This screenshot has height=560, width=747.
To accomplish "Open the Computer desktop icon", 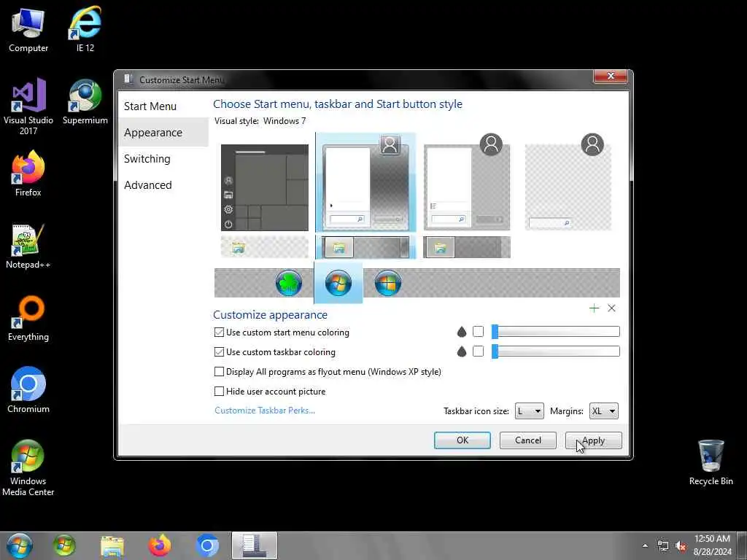I will [x=28, y=30].
